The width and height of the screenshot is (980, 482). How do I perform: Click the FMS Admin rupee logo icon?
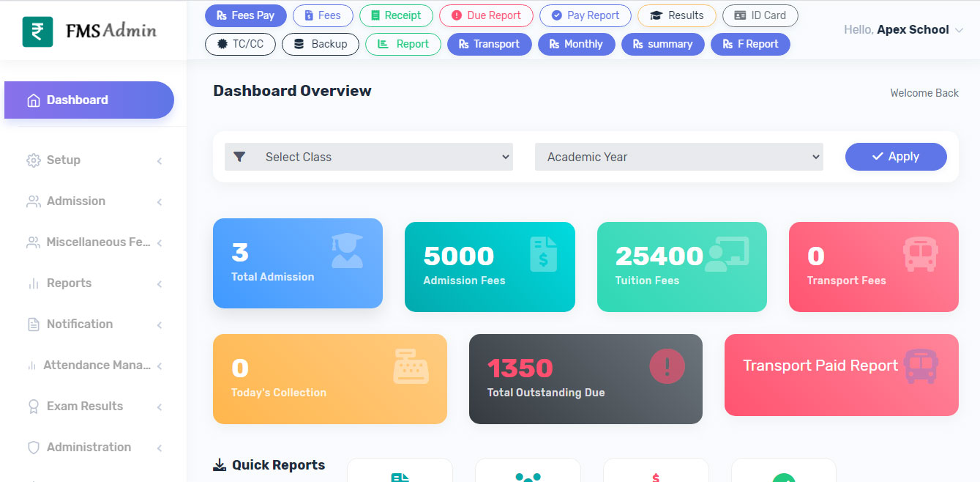click(x=37, y=31)
